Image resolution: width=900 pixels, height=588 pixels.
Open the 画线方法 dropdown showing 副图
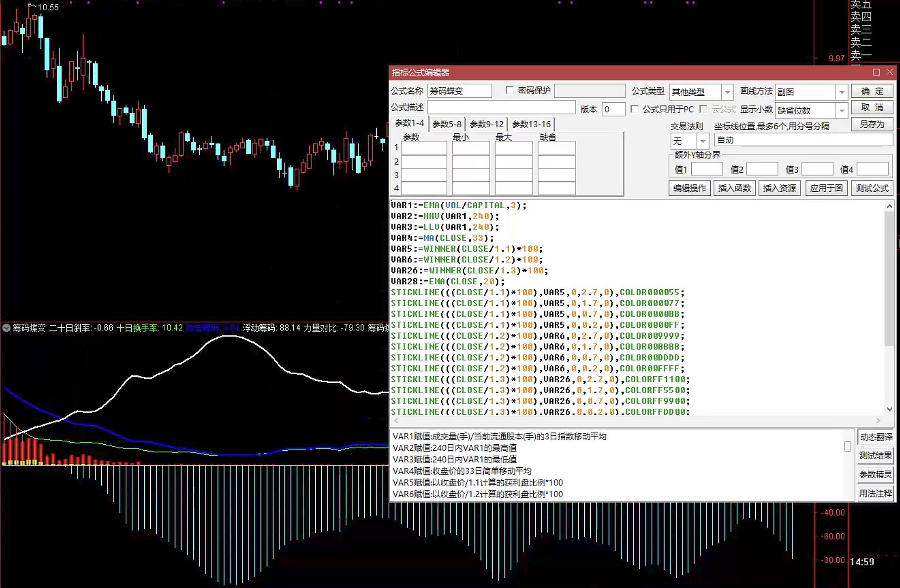(x=841, y=92)
